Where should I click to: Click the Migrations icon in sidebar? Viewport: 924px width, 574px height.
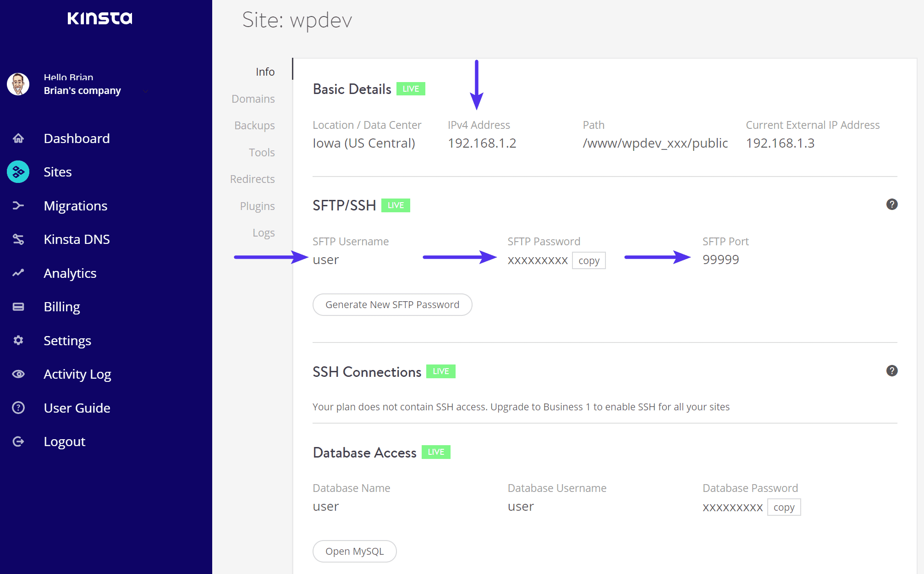tap(18, 205)
